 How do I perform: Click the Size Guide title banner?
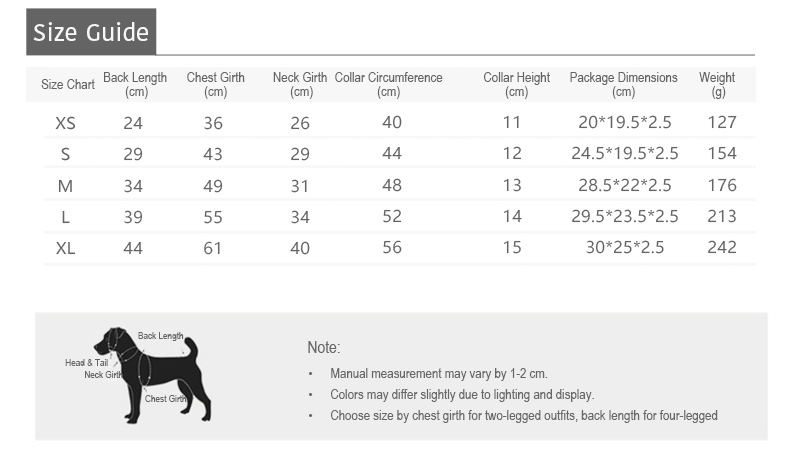[91, 32]
